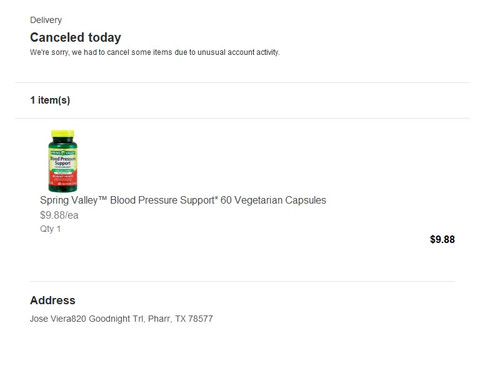This screenshot has width=500, height=366.
Task: Click the ZIP code 78577
Action: (200, 319)
